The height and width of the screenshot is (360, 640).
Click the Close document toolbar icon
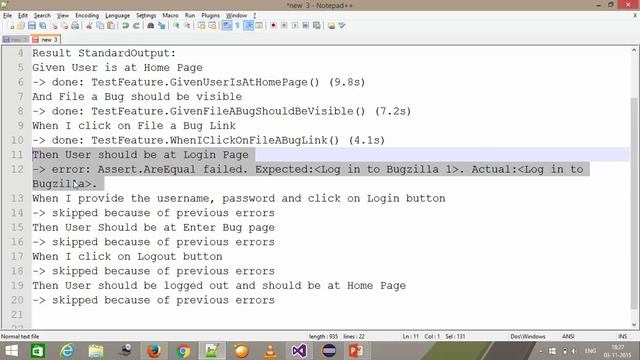53,26
